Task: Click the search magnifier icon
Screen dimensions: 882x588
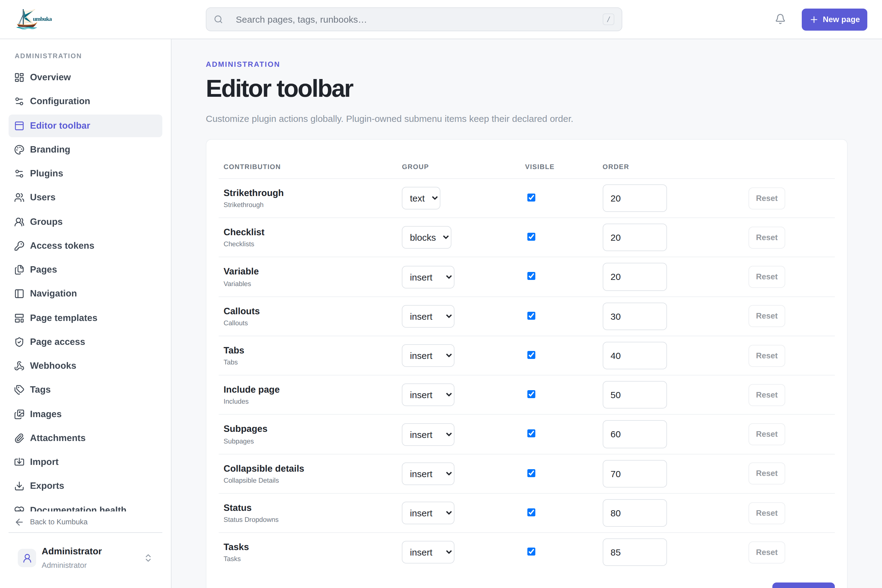Action: (218, 19)
